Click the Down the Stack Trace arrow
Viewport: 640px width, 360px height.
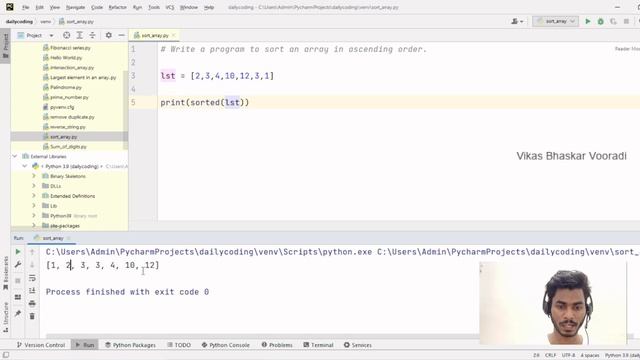[x=32, y=265]
